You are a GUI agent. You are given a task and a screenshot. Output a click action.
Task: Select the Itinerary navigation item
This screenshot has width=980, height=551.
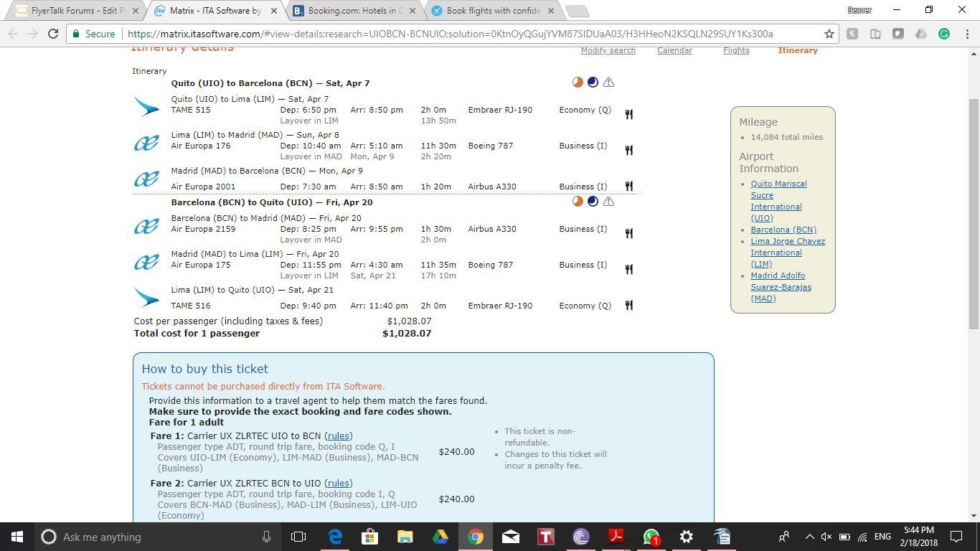point(798,50)
